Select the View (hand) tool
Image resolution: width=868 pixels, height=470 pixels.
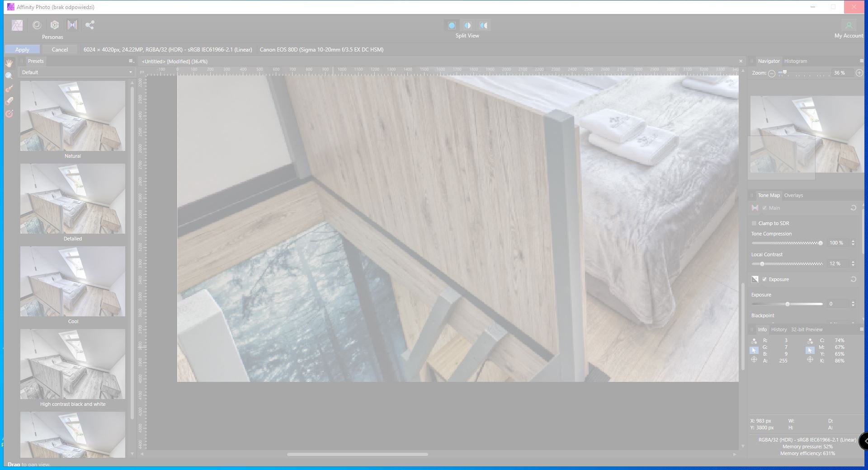[x=9, y=63]
